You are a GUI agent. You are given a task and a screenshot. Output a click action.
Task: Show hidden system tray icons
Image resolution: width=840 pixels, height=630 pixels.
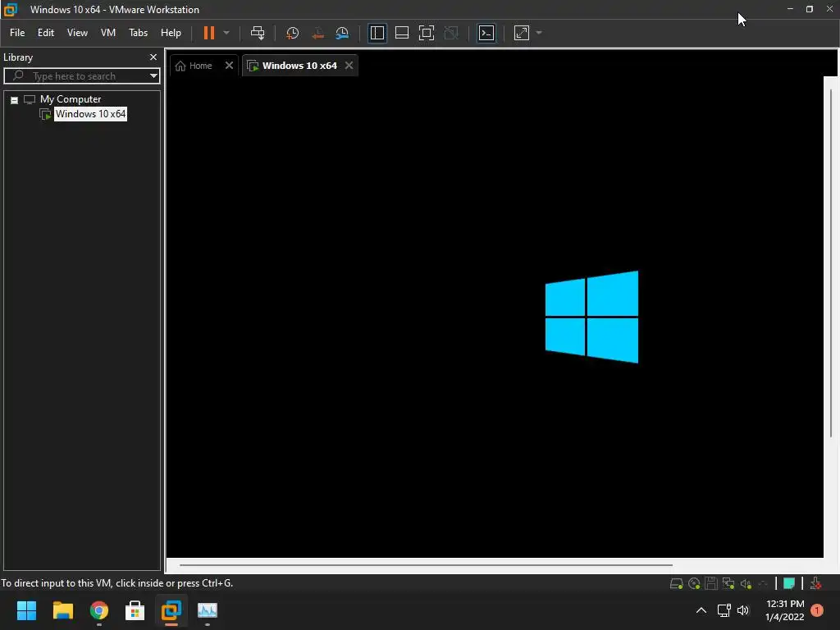[x=701, y=610]
